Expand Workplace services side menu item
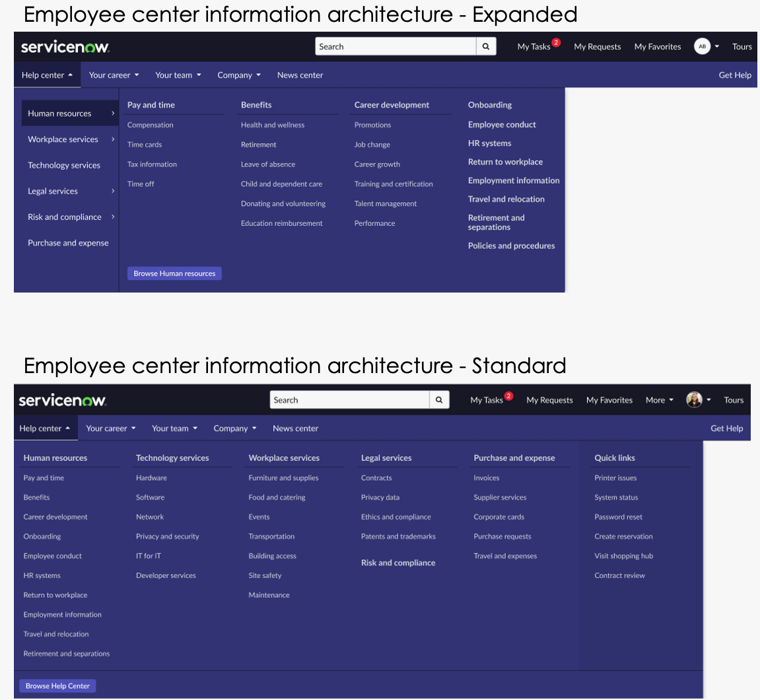 pos(70,139)
